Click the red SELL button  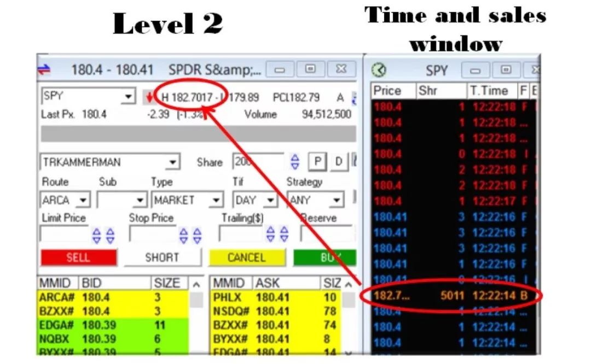click(x=79, y=258)
